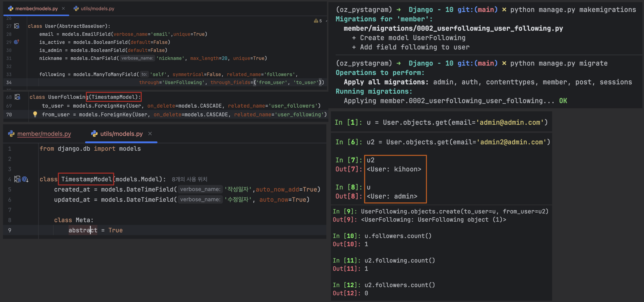Switch to utils/models.py tab in top editor
Screen dimensions: 644x302
tap(97, 9)
